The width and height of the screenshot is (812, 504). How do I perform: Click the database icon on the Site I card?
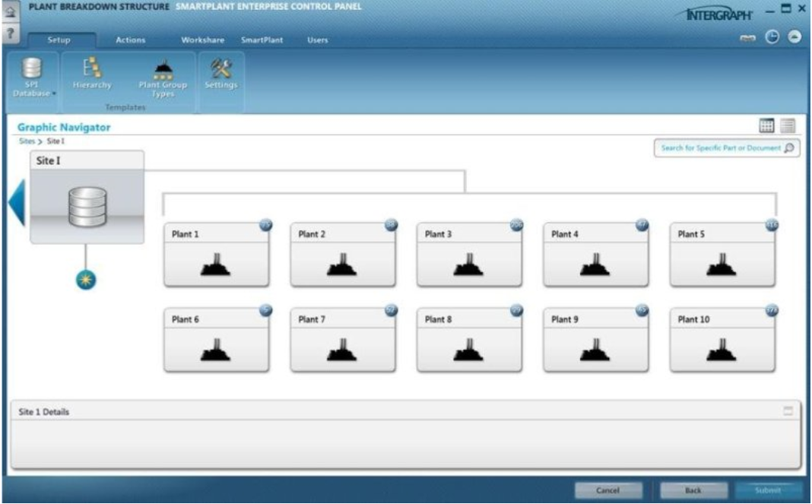pyautogui.click(x=87, y=208)
